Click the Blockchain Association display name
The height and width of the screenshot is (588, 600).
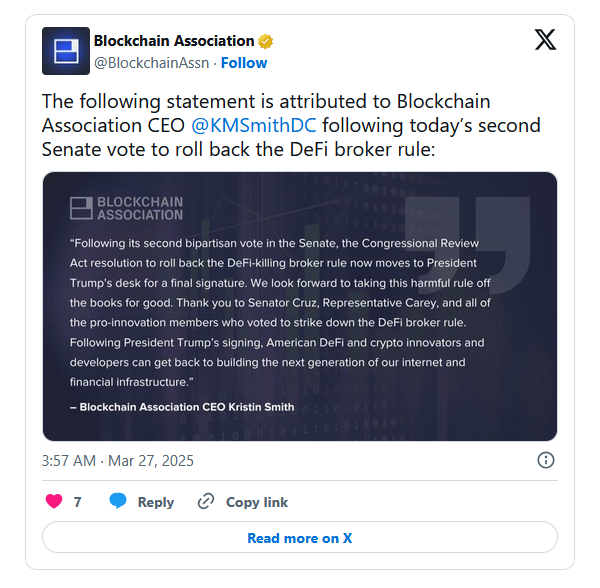tap(174, 41)
